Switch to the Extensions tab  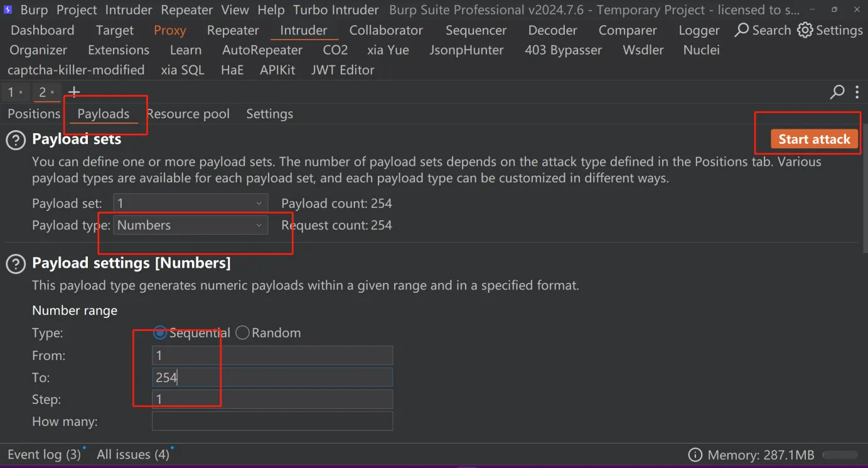coord(119,50)
